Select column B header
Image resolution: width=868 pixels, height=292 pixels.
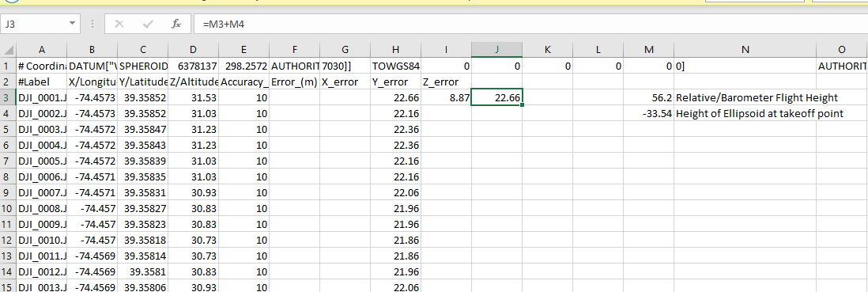coord(92,50)
